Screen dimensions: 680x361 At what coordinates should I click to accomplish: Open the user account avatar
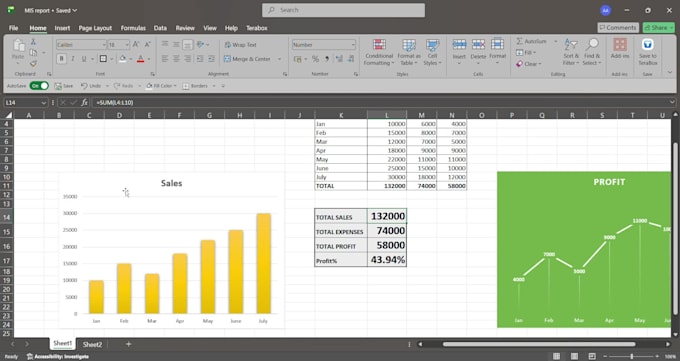[605, 10]
